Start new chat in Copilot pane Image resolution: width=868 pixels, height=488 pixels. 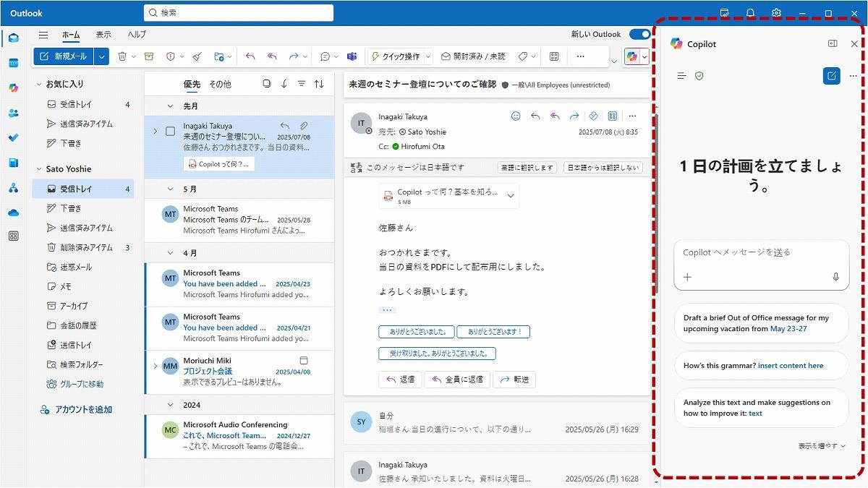pyautogui.click(x=832, y=75)
